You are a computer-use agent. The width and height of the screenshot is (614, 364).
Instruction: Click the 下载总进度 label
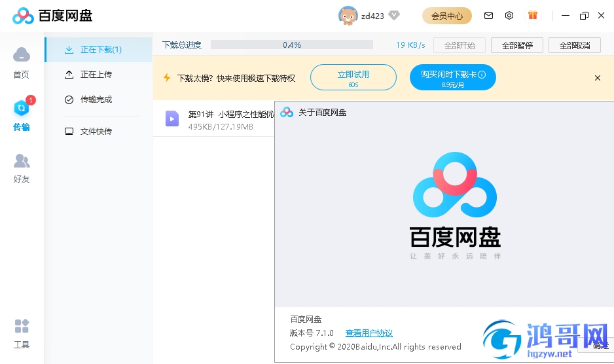click(x=182, y=45)
